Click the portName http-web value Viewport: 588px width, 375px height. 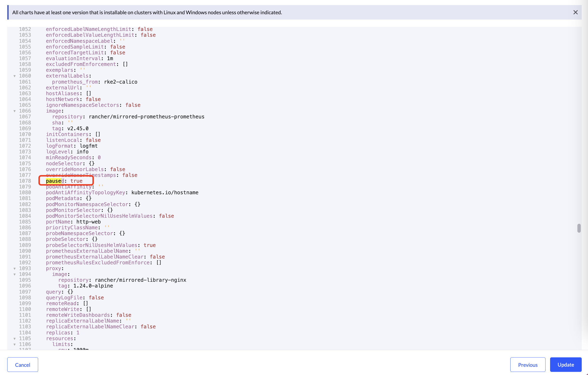tap(88, 222)
